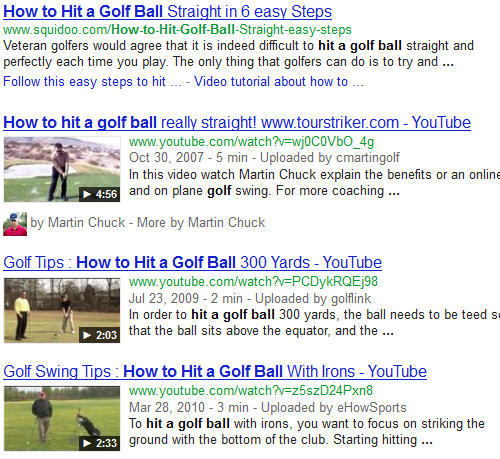Click the play badge showing 4:56
500x459 pixels.
pyautogui.click(x=99, y=194)
